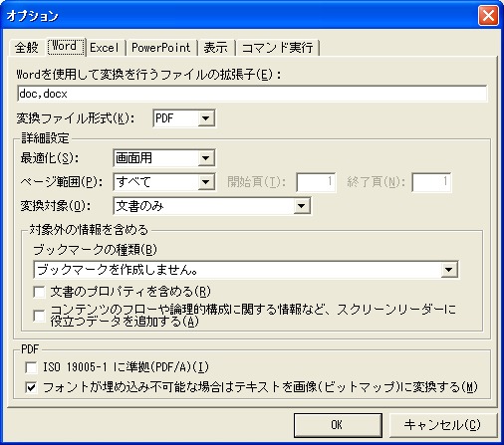
Task: Click the ブックマークの種類(B) label
Action: pyautogui.click(x=95, y=250)
